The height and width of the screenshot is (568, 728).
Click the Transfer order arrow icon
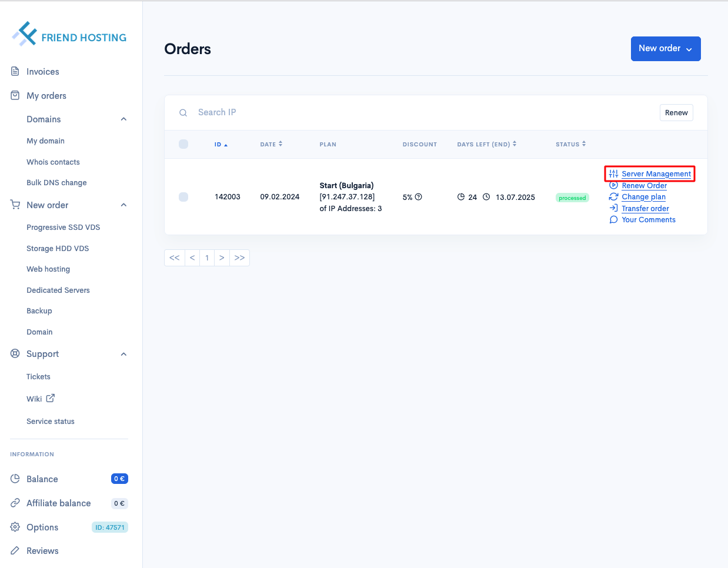coord(613,208)
